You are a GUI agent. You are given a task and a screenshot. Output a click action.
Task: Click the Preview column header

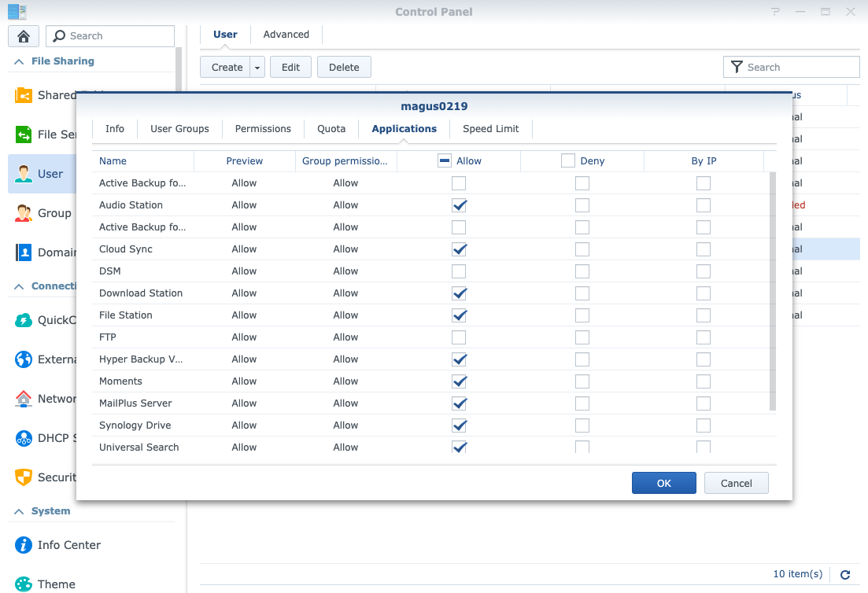click(245, 161)
